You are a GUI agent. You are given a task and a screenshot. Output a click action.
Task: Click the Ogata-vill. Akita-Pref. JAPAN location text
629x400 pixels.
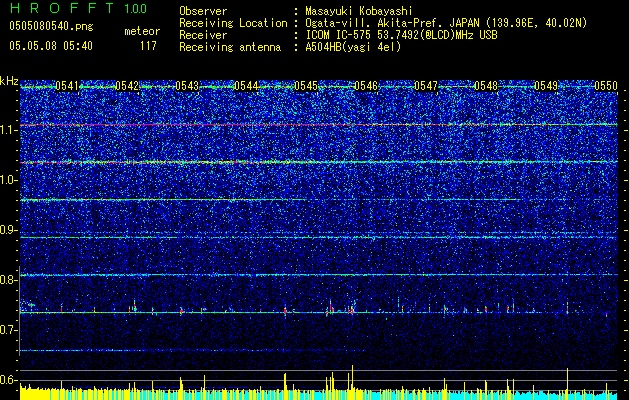(446, 23)
